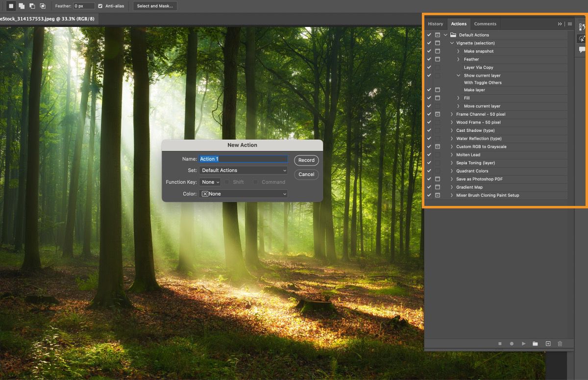588x380 pixels.
Task: Collapse the Show current layer step
Action: 459,76
